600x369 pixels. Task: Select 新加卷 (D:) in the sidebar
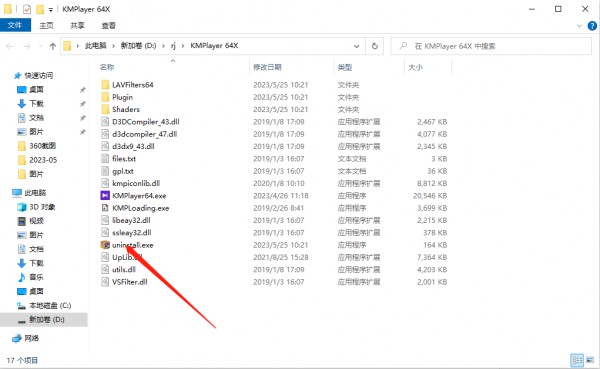click(47, 320)
